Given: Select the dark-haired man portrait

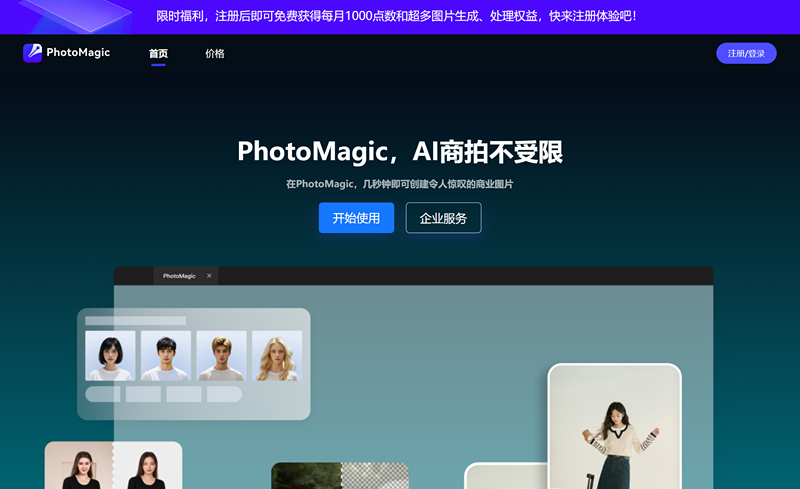Looking at the screenshot, I should 166,356.
